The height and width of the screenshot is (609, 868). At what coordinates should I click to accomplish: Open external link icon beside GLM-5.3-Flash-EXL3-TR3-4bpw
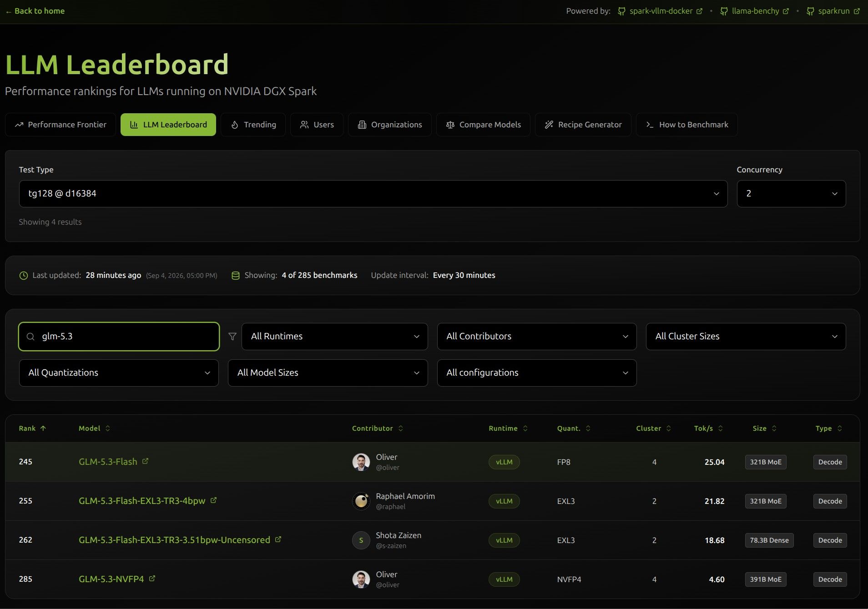click(213, 500)
